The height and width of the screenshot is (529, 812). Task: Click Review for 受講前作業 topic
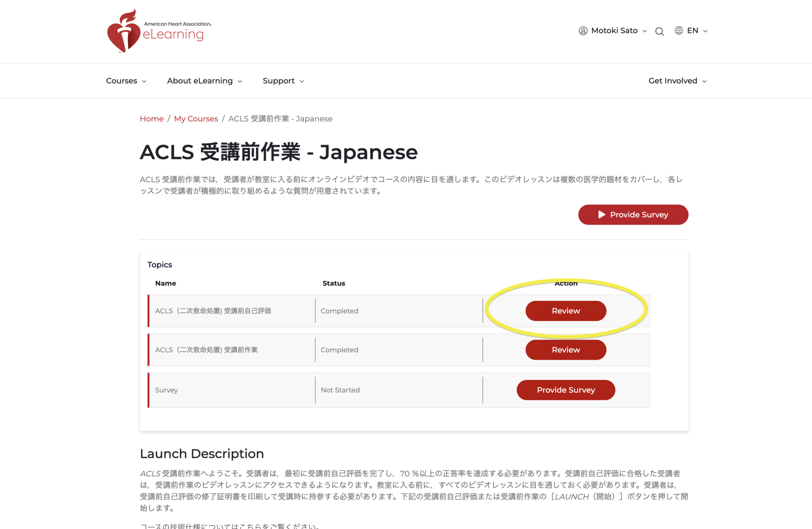click(x=566, y=350)
